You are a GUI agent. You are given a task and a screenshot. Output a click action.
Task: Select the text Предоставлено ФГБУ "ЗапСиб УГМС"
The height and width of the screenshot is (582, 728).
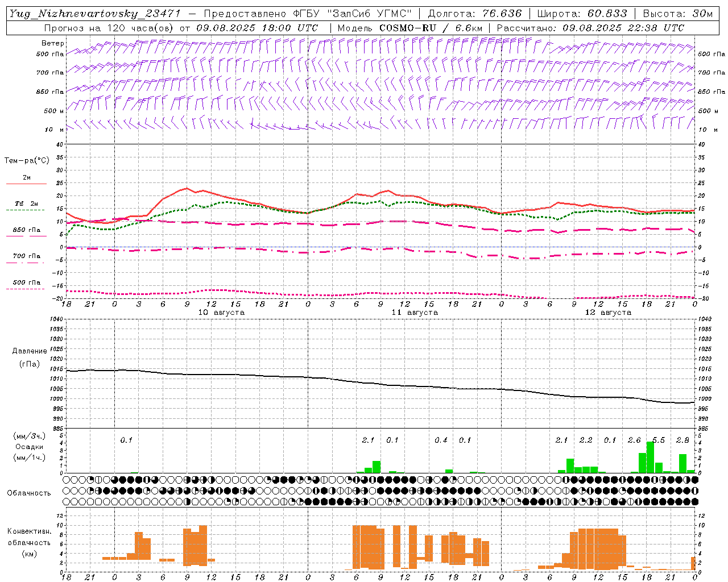pos(308,14)
